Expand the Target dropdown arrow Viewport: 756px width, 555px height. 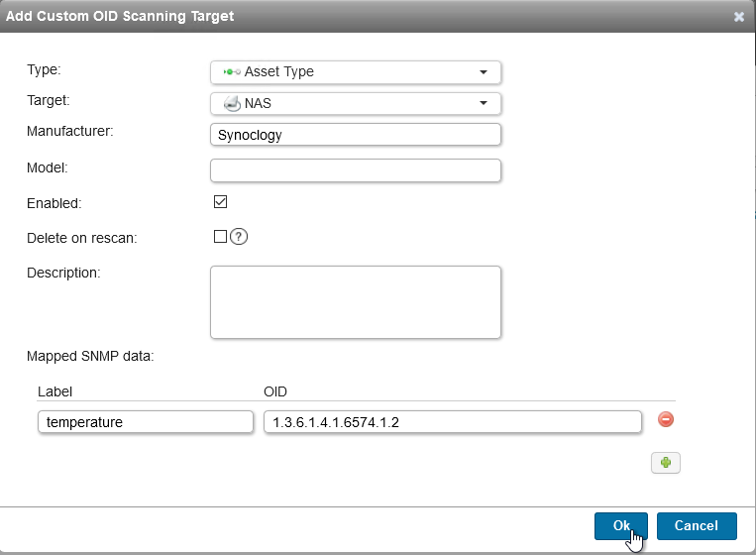(x=484, y=103)
